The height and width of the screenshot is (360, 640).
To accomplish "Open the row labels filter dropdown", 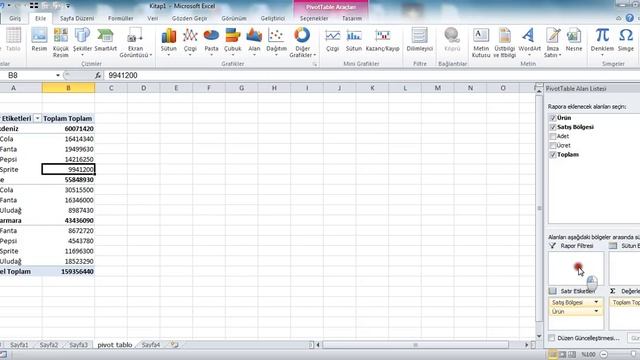I will (37, 118).
